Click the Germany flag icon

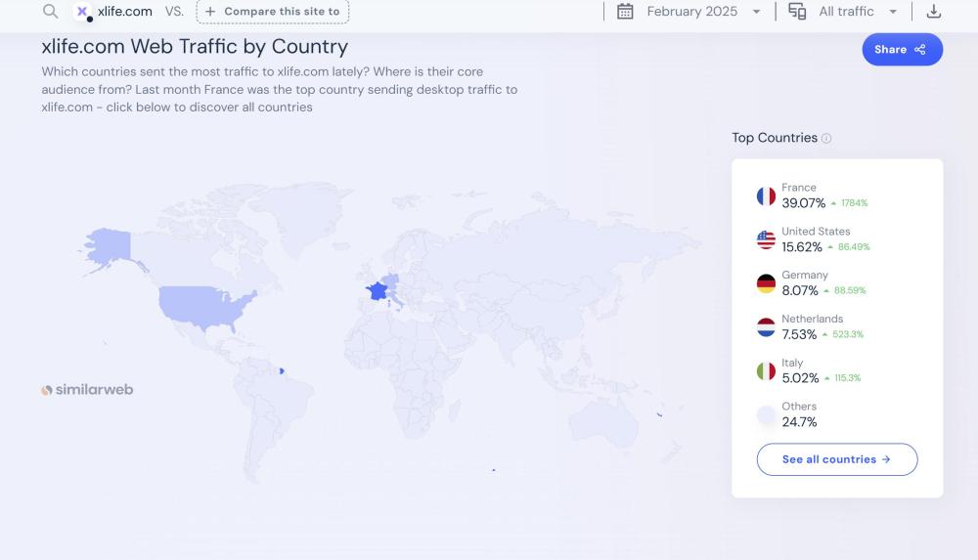(x=766, y=283)
